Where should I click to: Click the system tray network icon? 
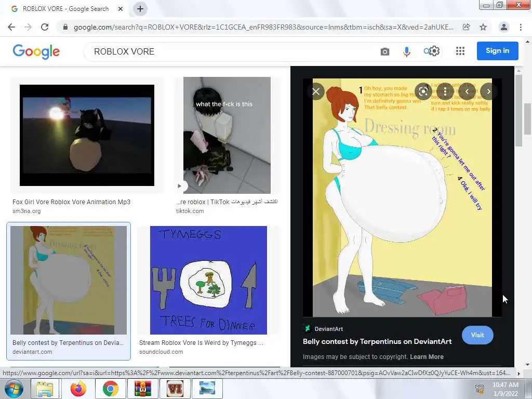(480, 389)
